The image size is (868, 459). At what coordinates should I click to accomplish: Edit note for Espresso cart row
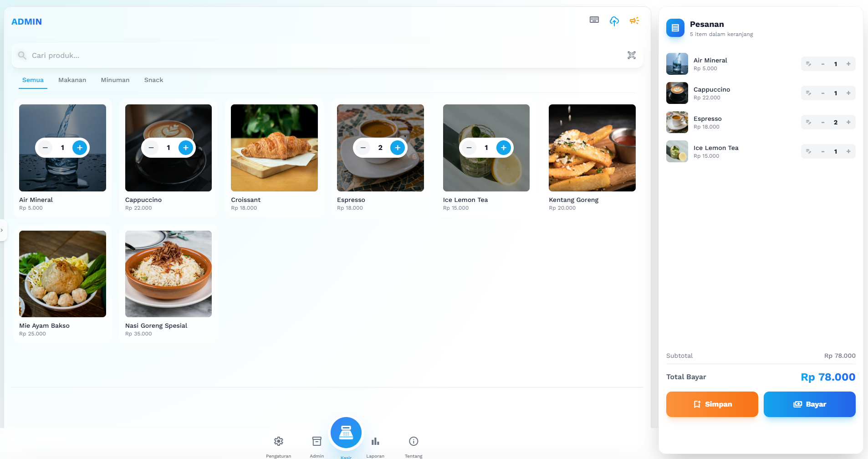809,122
